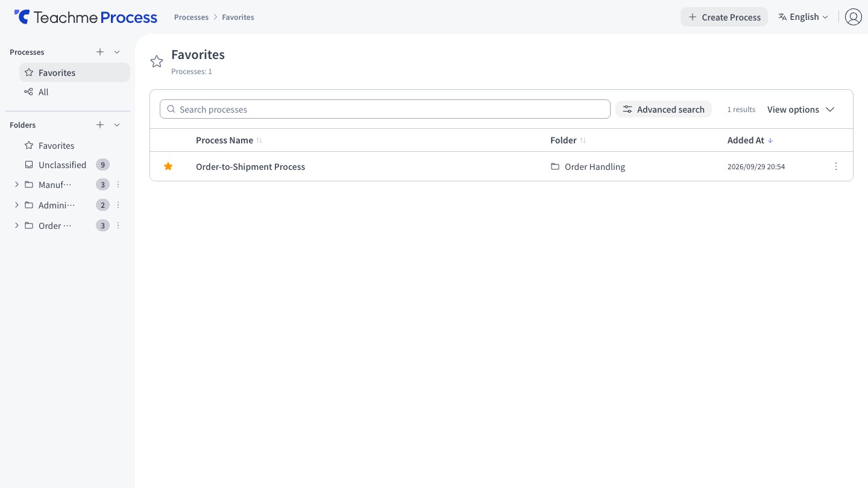Open sidebar Order… folder more options menu

[x=118, y=225]
